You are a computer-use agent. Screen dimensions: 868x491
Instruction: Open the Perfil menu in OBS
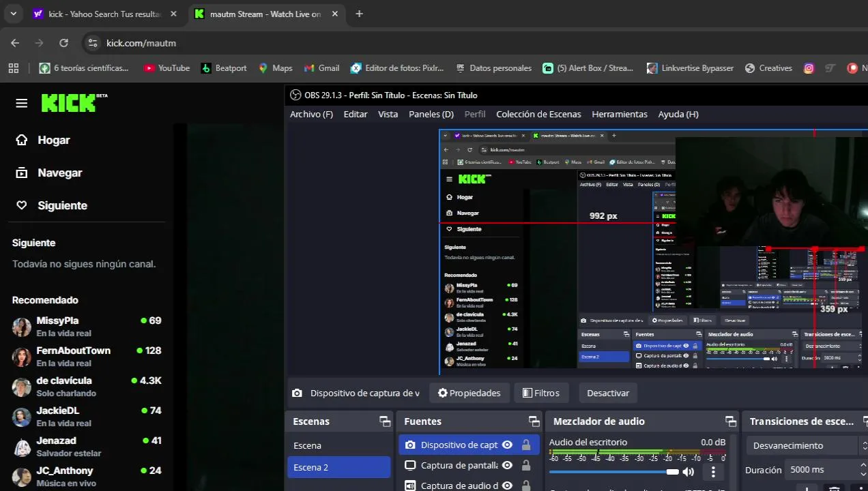[x=475, y=114]
